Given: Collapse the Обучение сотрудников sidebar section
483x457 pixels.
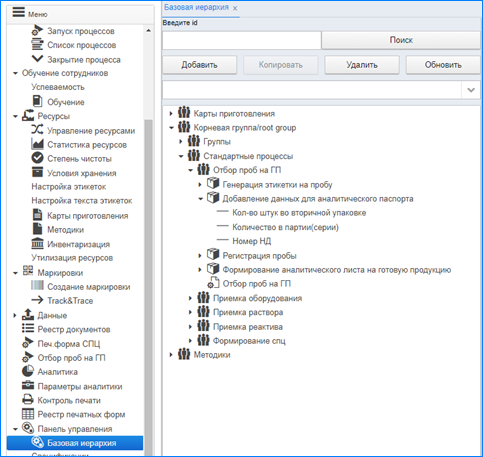Looking at the screenshot, I should pos(15,73).
